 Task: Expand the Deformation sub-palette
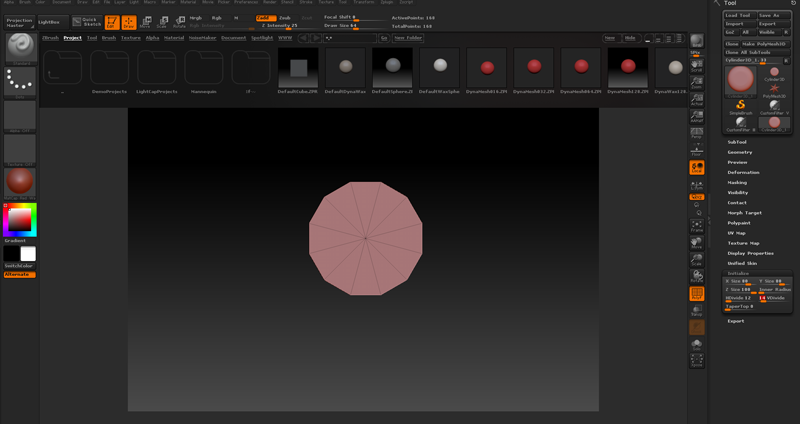point(743,172)
